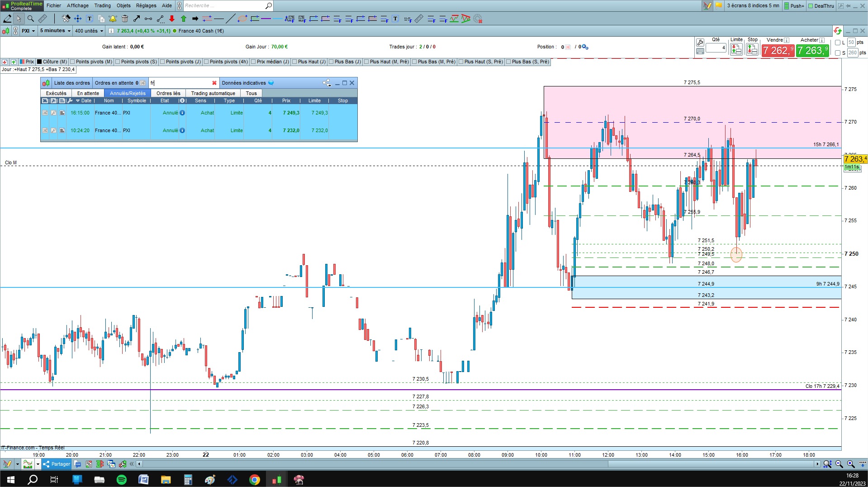
Task: Click the Push+ button
Action: [x=794, y=6]
